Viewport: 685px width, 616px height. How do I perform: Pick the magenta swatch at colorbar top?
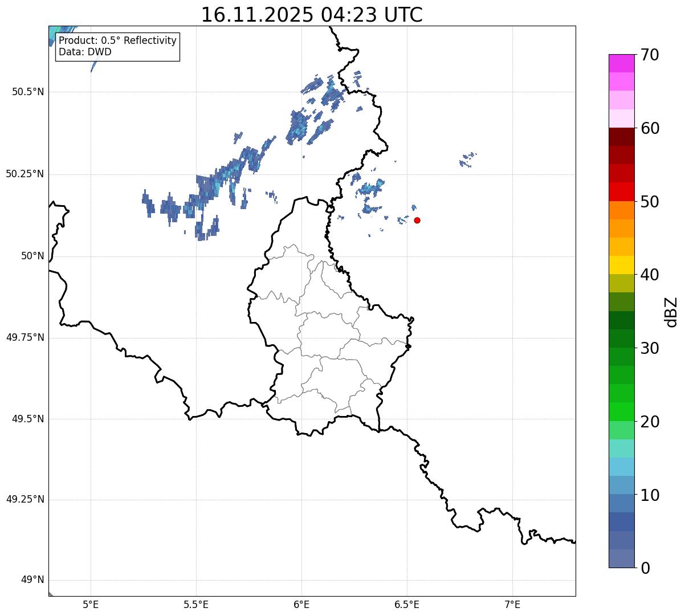(x=621, y=63)
